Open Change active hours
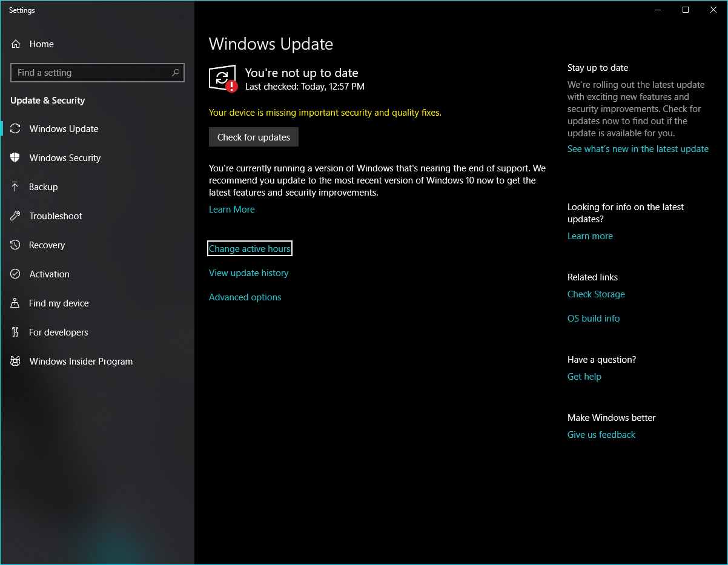728x565 pixels. click(x=250, y=249)
